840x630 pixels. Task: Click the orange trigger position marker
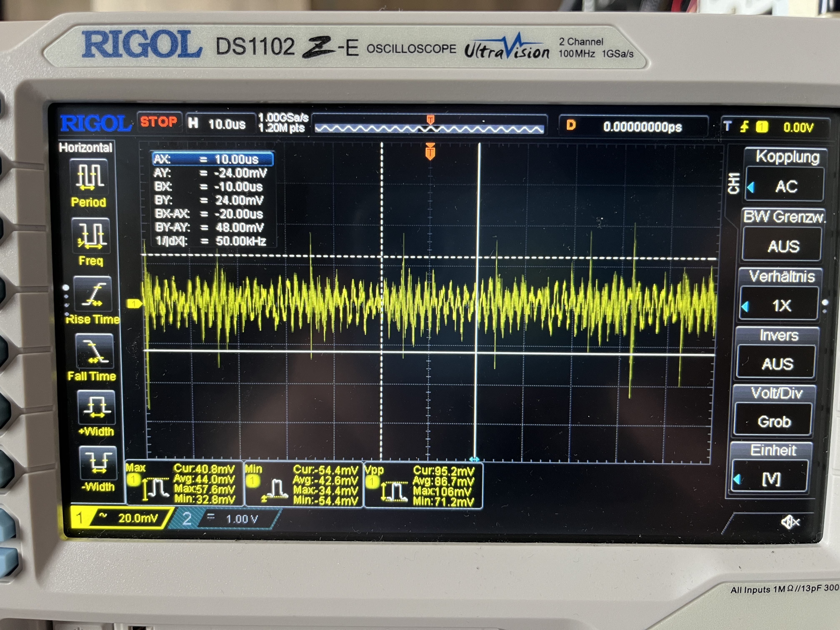point(430,152)
